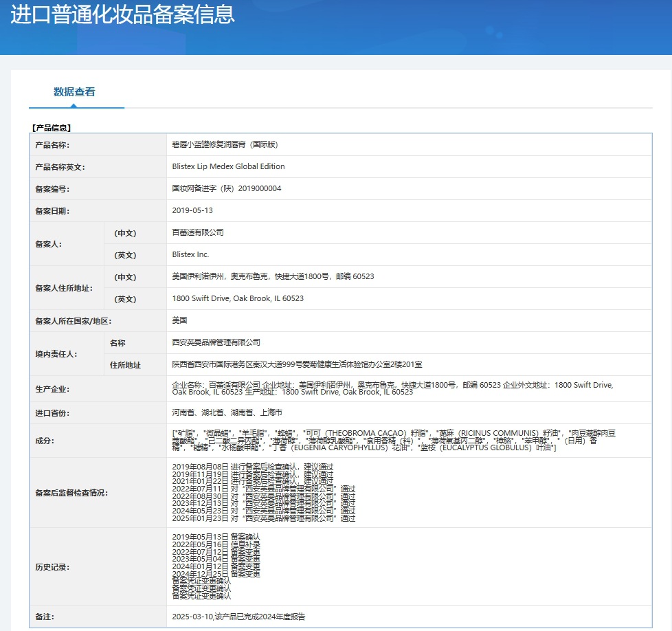Click the 备案人住所地址: label
The height and width of the screenshot is (631, 672).
click(x=64, y=288)
